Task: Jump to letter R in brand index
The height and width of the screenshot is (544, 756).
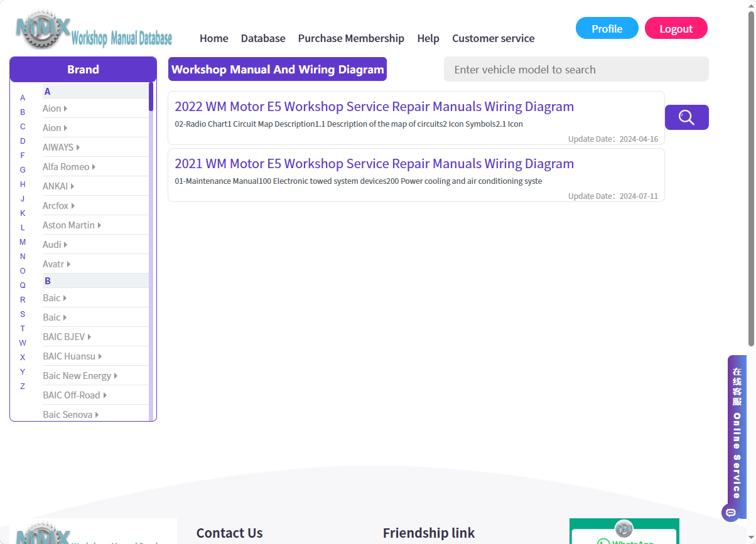Action: click(23, 300)
